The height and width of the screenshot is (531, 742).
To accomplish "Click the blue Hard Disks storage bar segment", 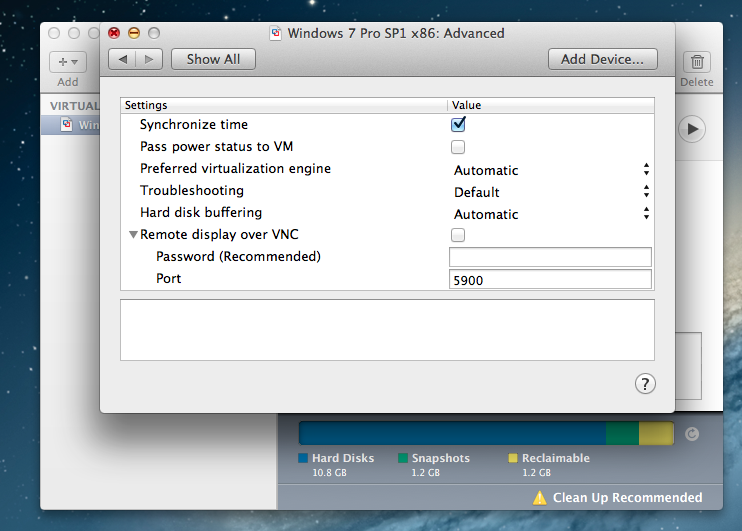I will (x=452, y=433).
